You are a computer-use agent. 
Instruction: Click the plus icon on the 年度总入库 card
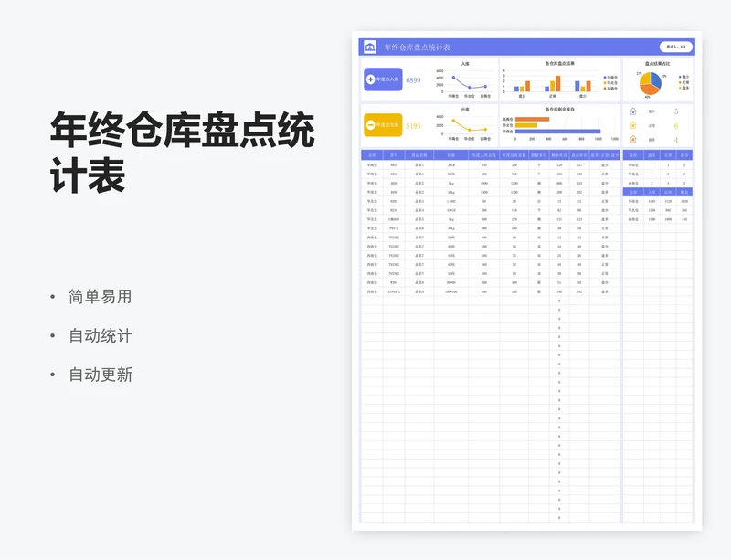371,79
